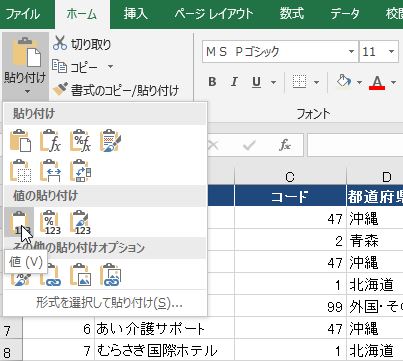Viewport: 403px width, 361px height.
Task: Click cell むらさき国際ホテル
Action: 164,351
